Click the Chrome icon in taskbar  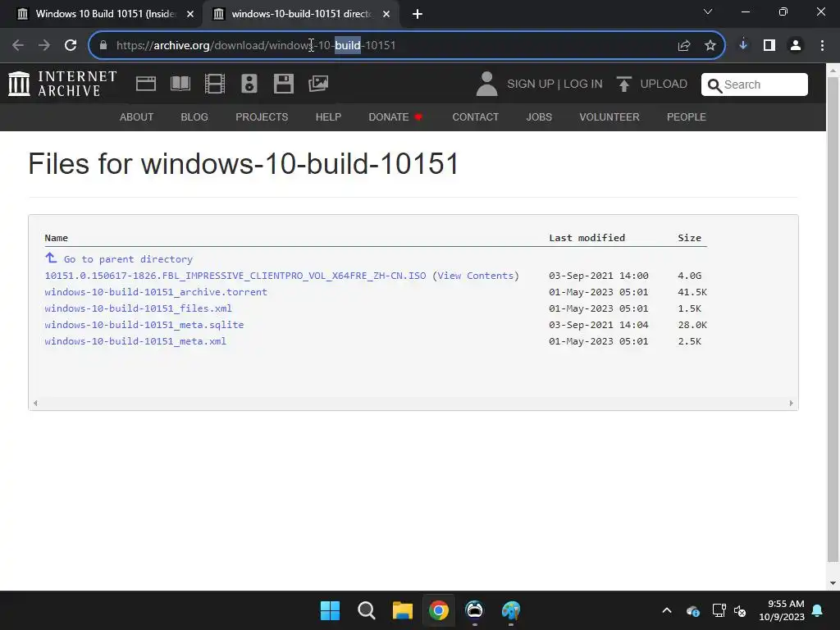click(439, 610)
